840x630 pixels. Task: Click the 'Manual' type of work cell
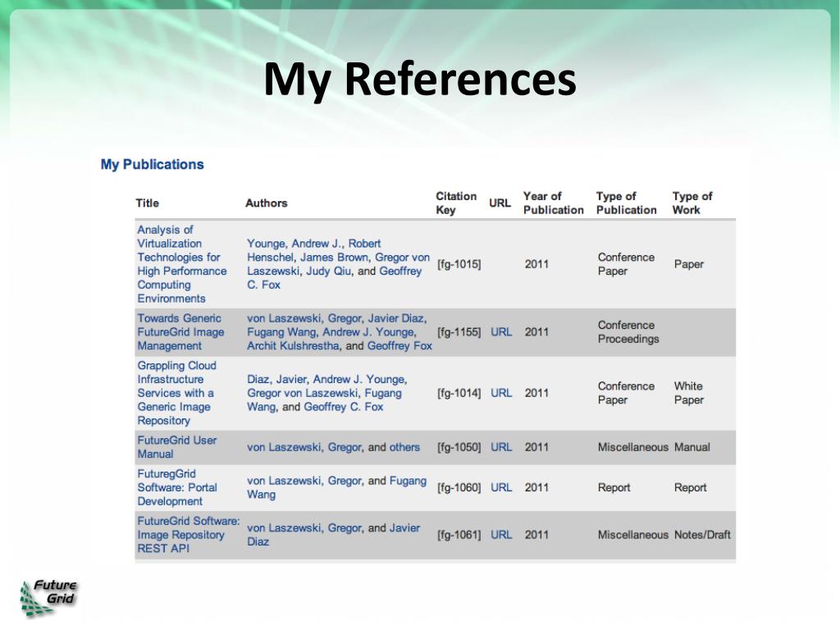692,447
